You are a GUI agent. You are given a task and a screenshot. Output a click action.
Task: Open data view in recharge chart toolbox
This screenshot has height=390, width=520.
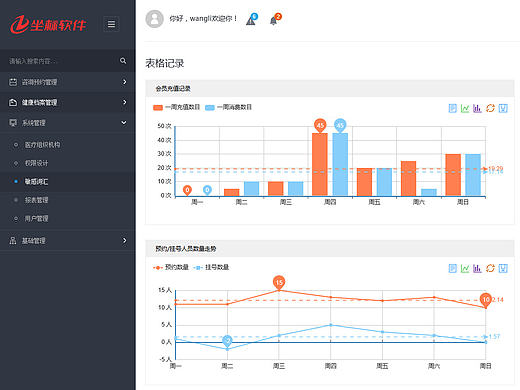tap(452, 108)
